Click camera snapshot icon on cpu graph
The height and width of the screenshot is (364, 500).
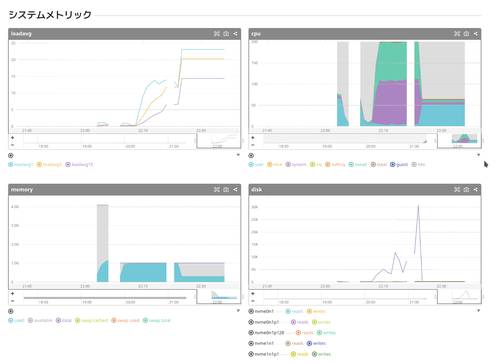(x=466, y=34)
